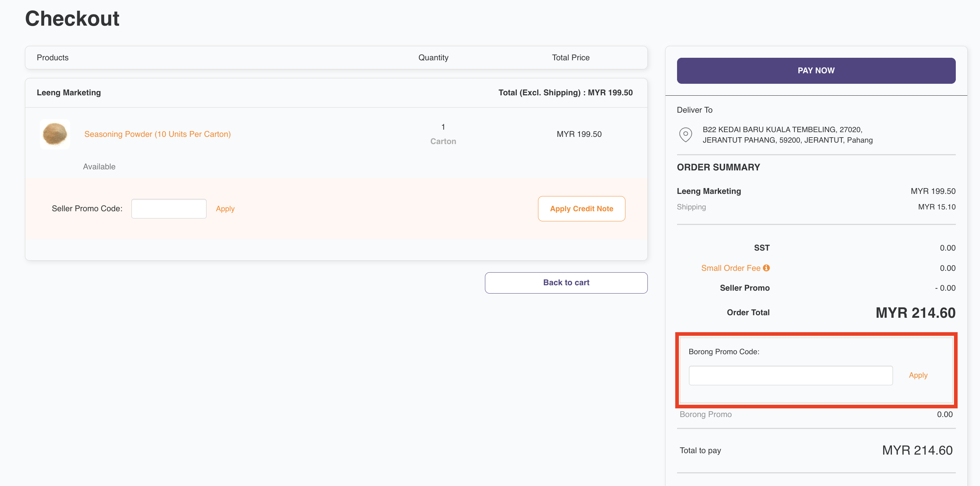This screenshot has width=980, height=486.
Task: Focus the Borong Promo Code field
Action: click(790, 375)
